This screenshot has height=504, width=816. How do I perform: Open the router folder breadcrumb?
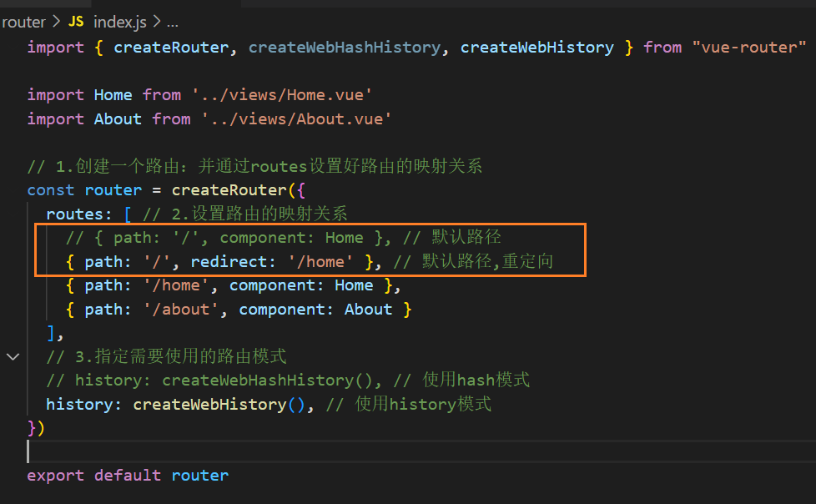pyautogui.click(x=24, y=22)
